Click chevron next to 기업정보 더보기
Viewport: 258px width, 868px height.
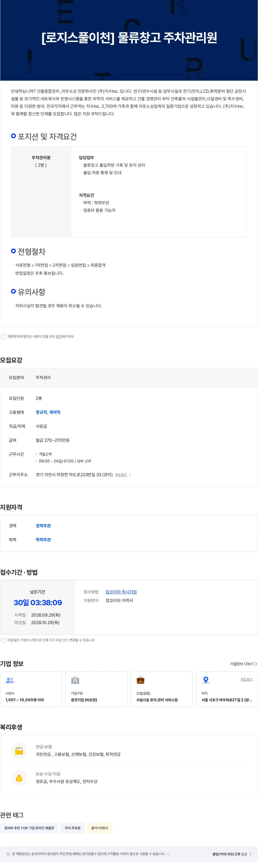point(256,663)
